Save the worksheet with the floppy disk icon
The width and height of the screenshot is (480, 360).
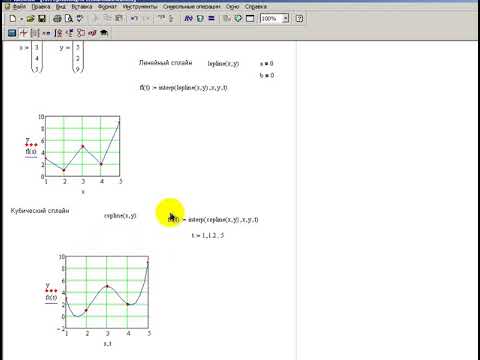[x=42, y=19]
